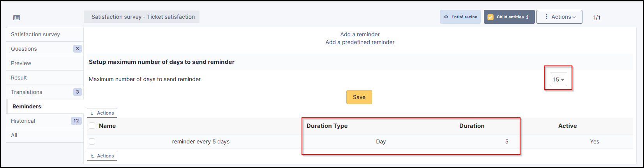This screenshot has height=168, width=644.
Task: Sort table by Duration Type header
Action: coord(327,126)
